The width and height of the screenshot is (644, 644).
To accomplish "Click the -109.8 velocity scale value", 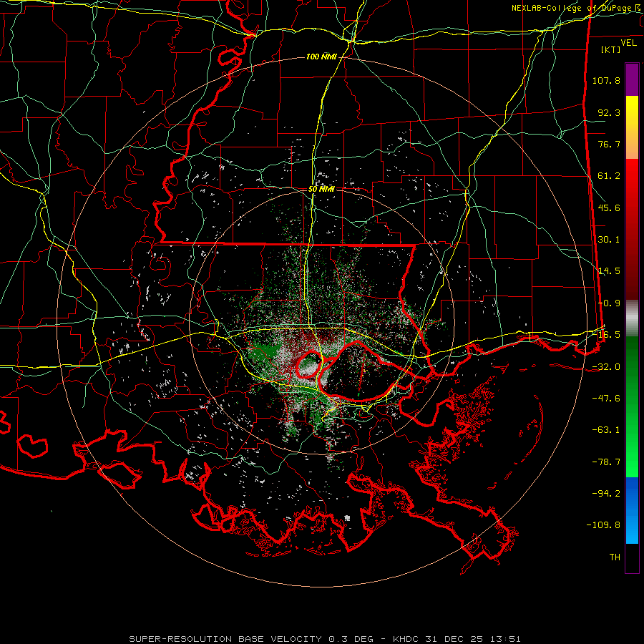I will (x=603, y=525).
